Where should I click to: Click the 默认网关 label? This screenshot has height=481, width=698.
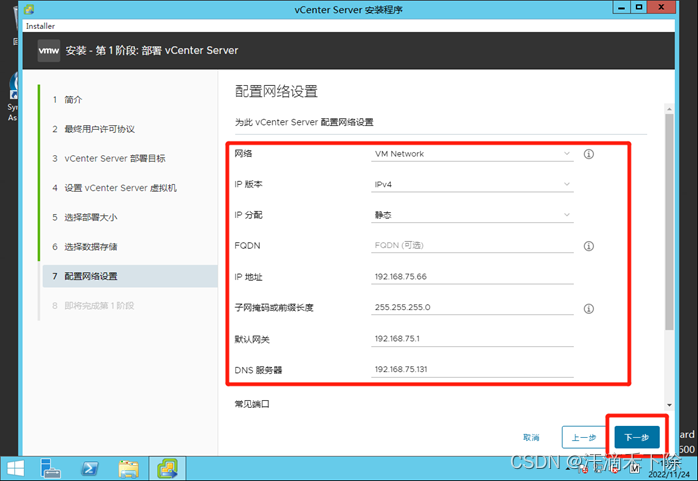click(252, 340)
